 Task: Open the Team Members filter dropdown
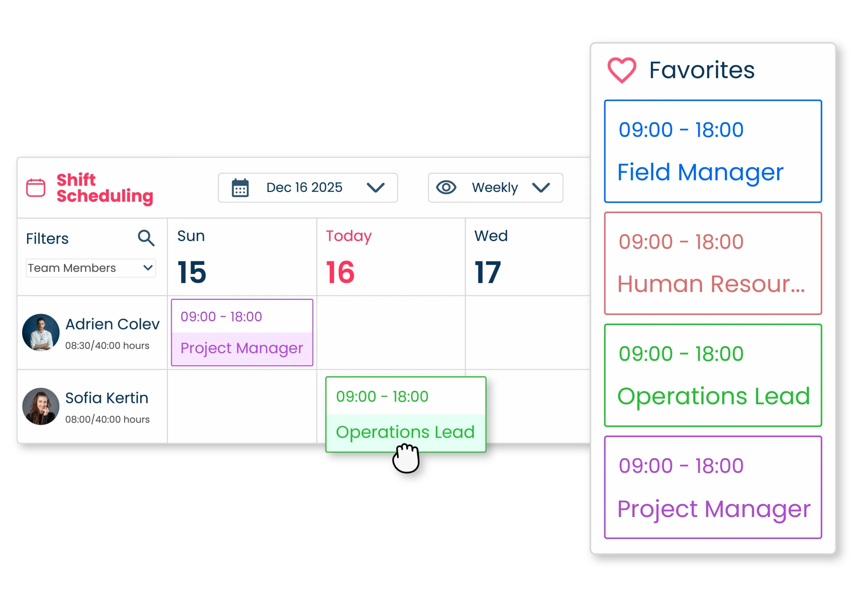[x=91, y=268]
